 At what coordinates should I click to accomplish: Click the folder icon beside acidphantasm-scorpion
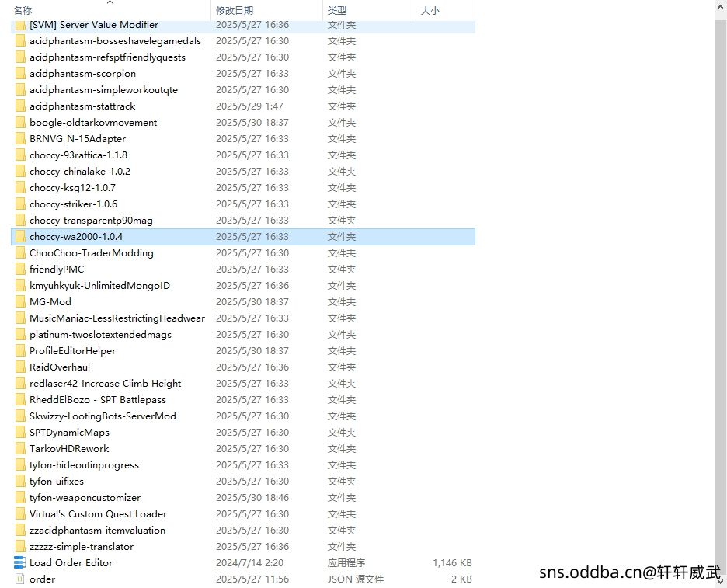click(x=20, y=74)
